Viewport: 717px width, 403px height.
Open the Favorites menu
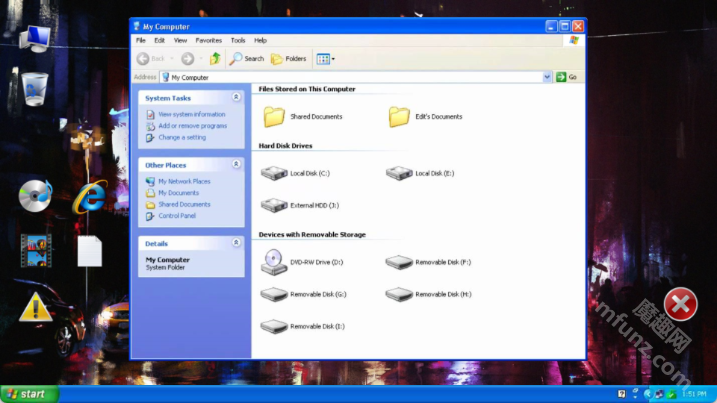209,40
